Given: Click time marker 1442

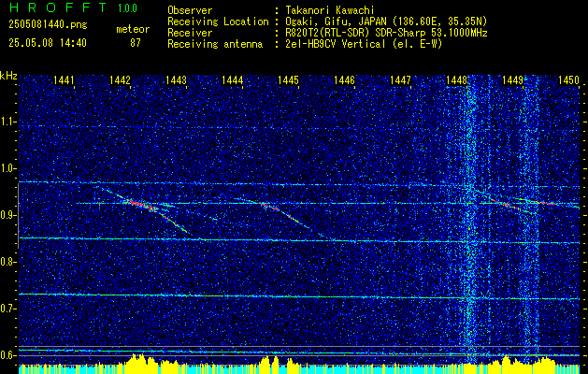Looking at the screenshot, I should (120, 79).
